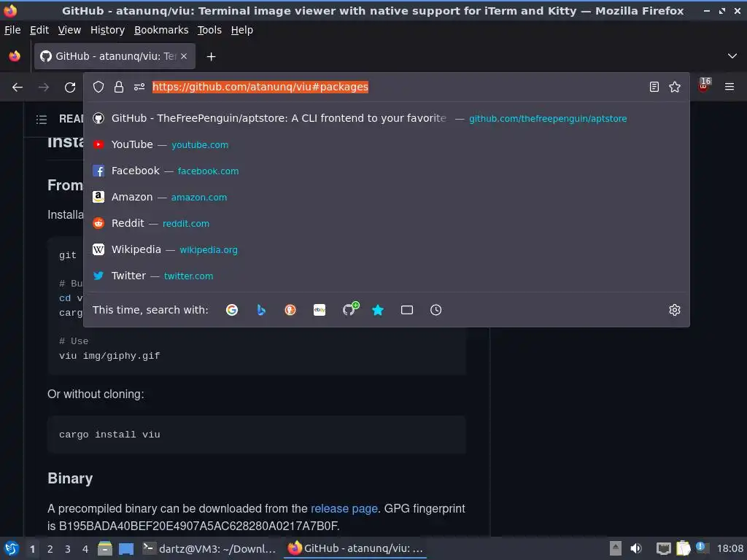
Task: Choose YouTube suggestion in dropdown
Action: [x=387, y=145]
